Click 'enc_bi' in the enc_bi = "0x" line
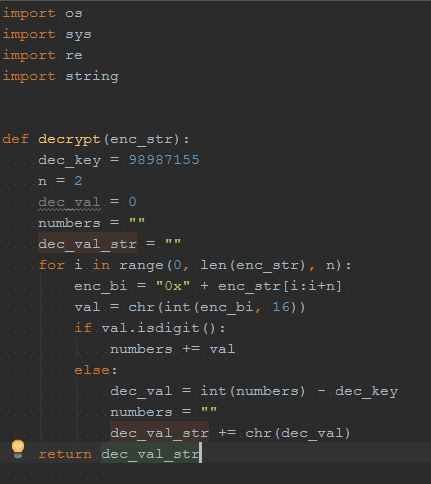The width and height of the screenshot is (431, 484). pyautogui.click(x=101, y=286)
